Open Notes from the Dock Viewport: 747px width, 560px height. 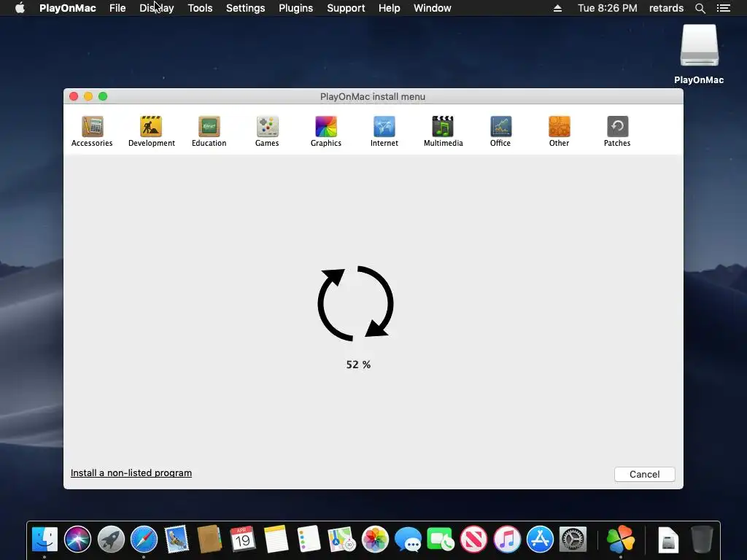276,539
